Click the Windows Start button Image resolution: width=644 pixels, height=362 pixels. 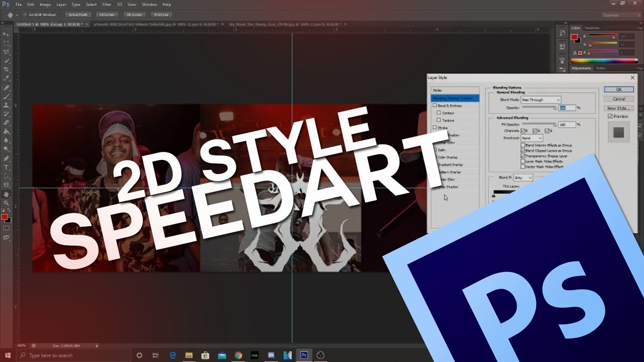pos(7,355)
